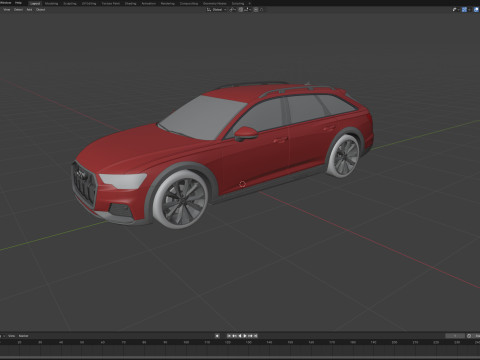Open the viewport Add menu
The height and width of the screenshot is (360, 480).
tap(29, 10)
